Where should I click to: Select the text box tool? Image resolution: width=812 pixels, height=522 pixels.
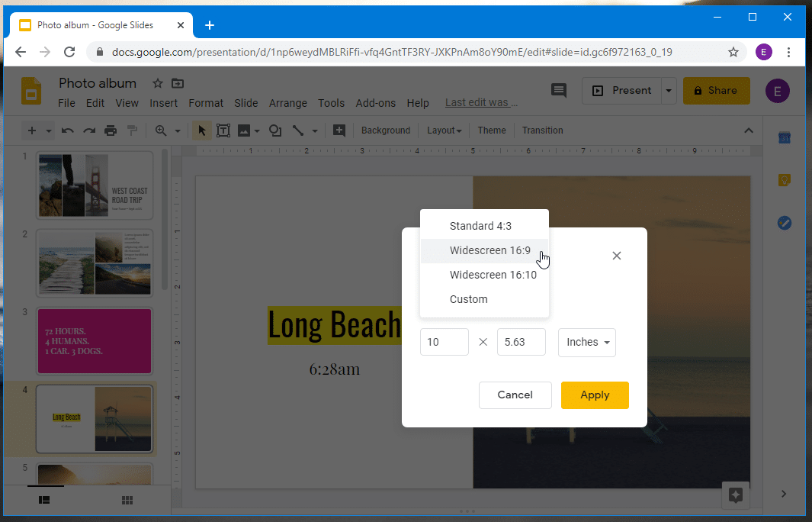point(223,130)
